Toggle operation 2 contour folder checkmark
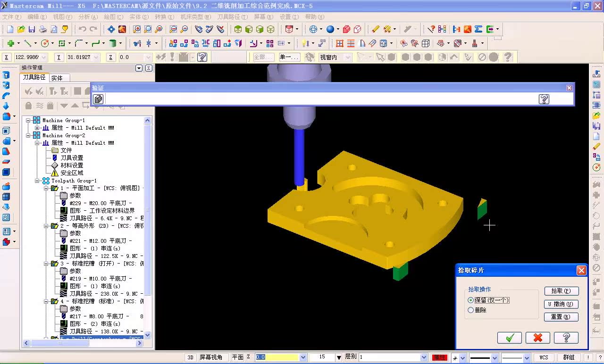Screen dimensions: 604x364 pos(55,226)
